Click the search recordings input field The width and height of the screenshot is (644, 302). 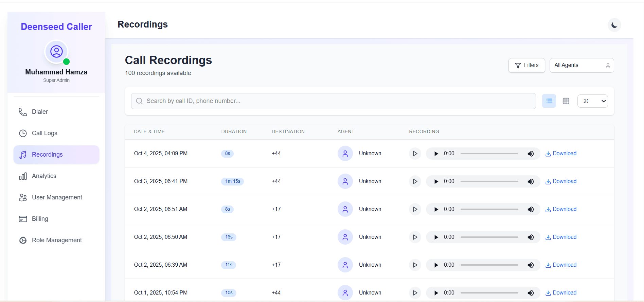333,101
